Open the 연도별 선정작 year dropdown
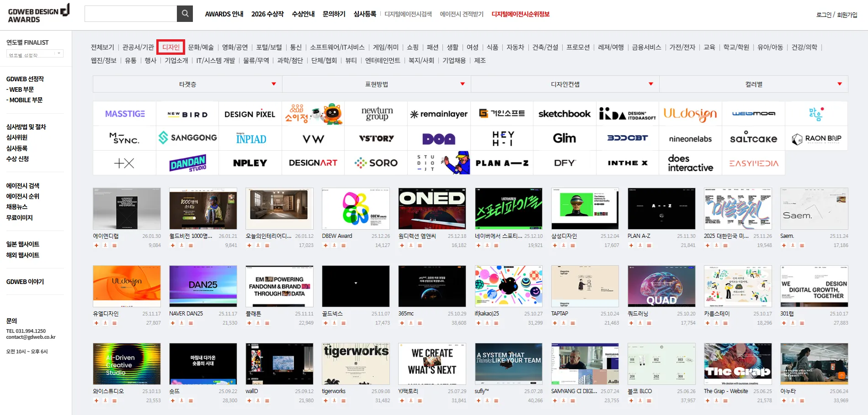Image resolution: width=868 pixels, height=415 pixels. (35, 54)
